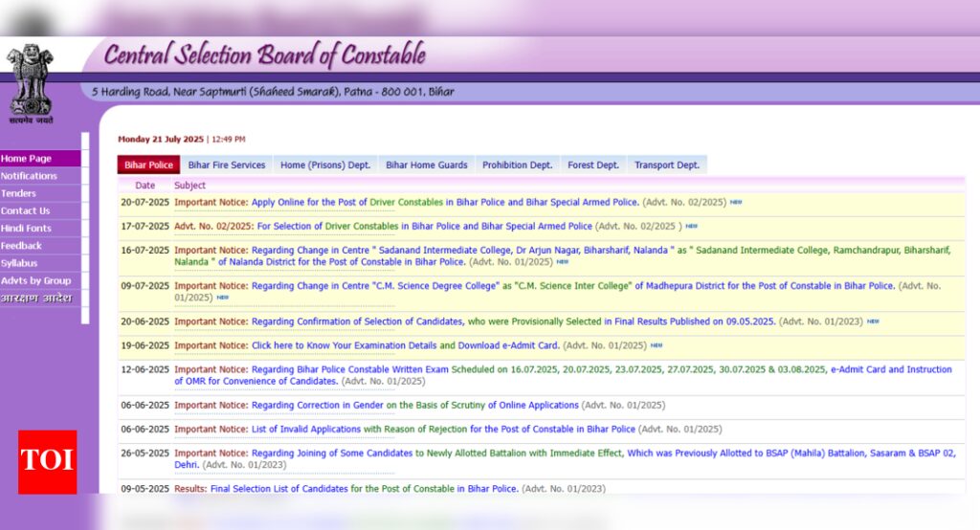Switch to the Bihar Home Guards tab
The image size is (980, 530).
tap(426, 165)
